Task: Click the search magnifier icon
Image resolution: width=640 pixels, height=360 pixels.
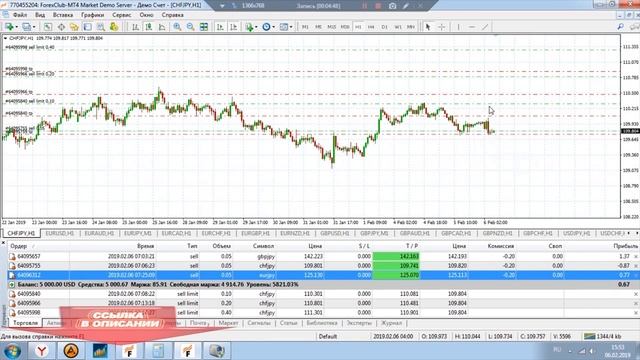Action: coord(620,27)
